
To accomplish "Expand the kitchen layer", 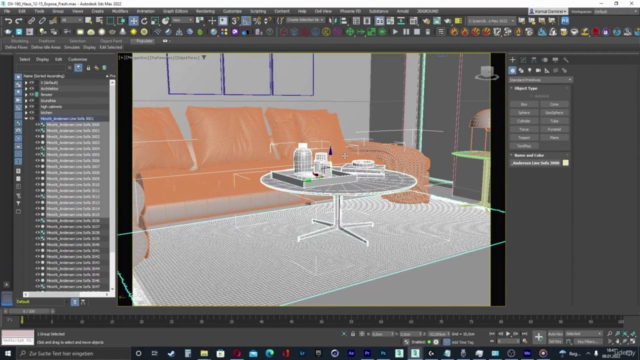I will [26, 113].
